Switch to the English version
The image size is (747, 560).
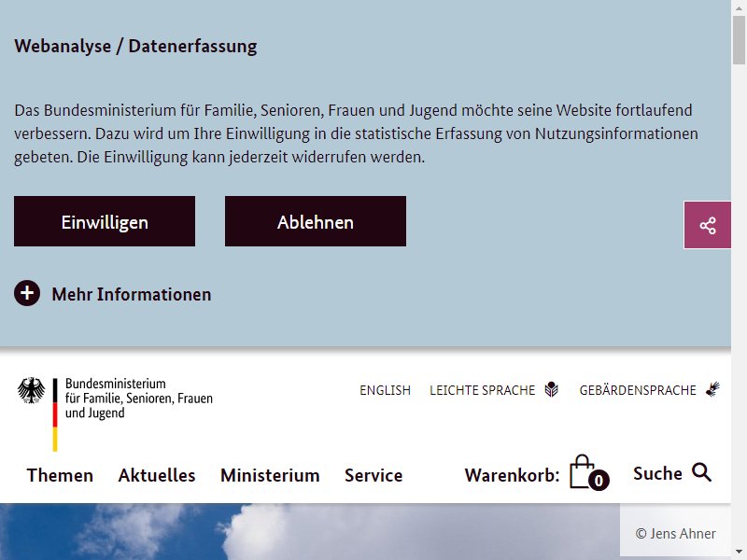click(385, 390)
